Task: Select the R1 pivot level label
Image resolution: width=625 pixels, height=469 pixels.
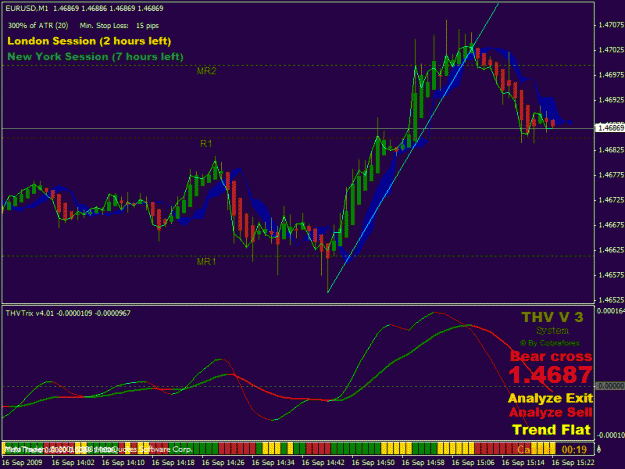Action: click(x=206, y=143)
